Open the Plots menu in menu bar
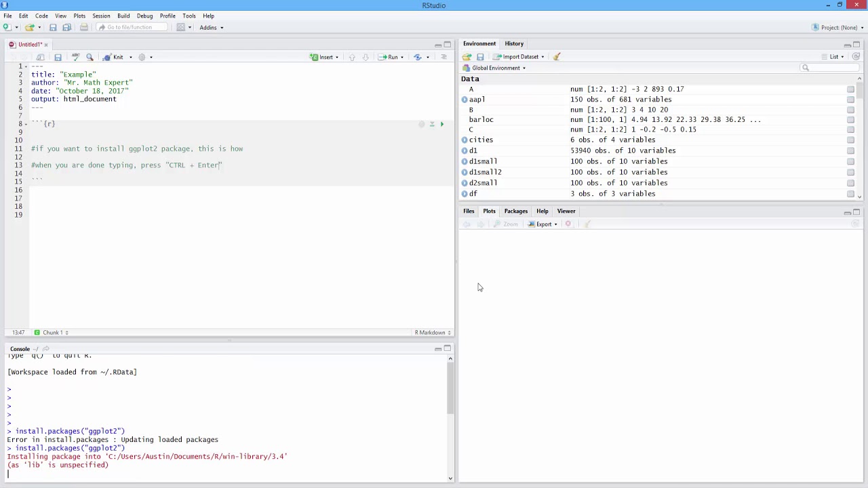This screenshot has width=868, height=488. click(x=79, y=16)
